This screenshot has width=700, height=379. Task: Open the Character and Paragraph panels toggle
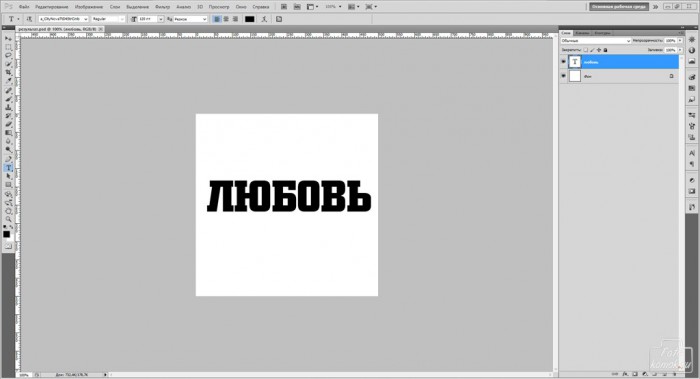pos(279,19)
